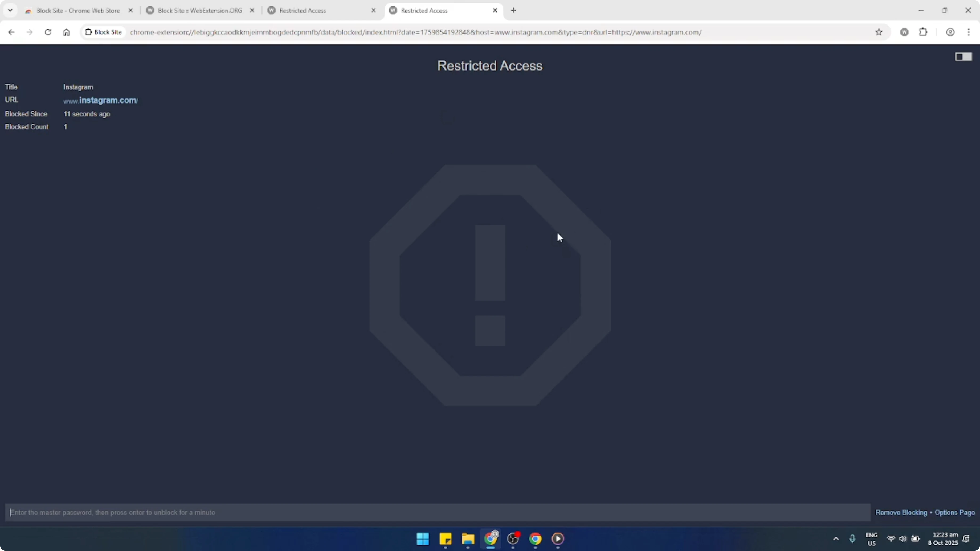The height and width of the screenshot is (551, 980).
Task: Open the Extensions puzzle menu
Action: [923, 32]
